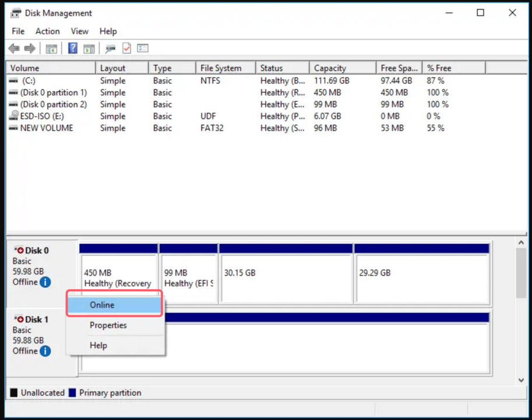Click the rightmost checklist toolbar icon
532x420 pixels.
tap(142, 48)
